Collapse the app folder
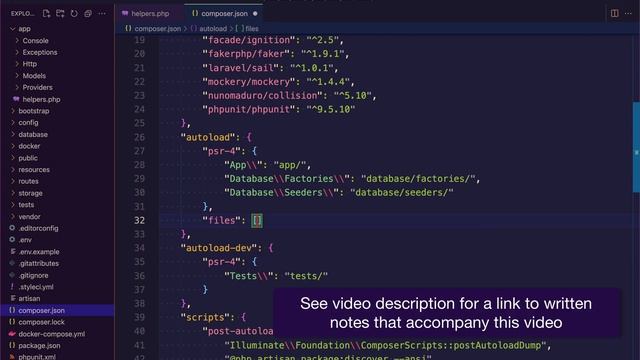640x360 pixels. pos(13,29)
